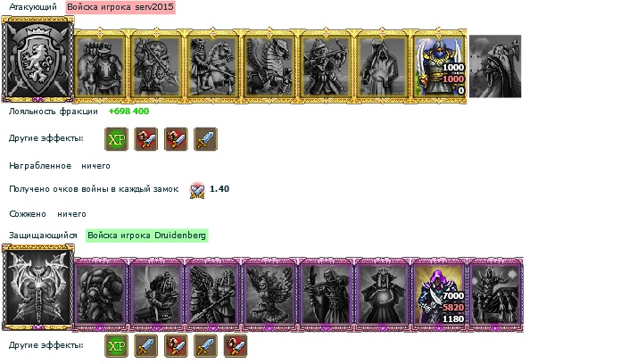Viewport: 637px width, 364px height.
Task: Click the defender's winged demon emblem
Action: [37, 286]
